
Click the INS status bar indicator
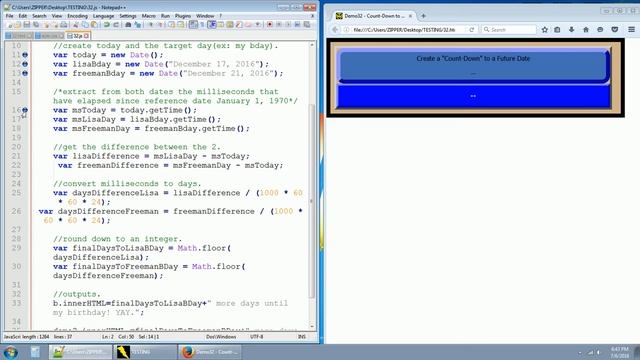[x=302, y=337]
